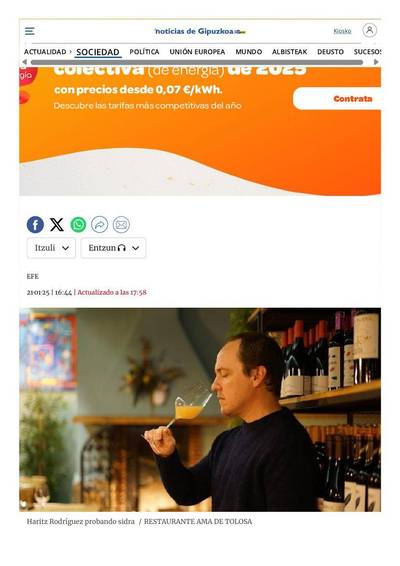Expand the Entzun audio dropdown
The image size is (400, 566).
click(113, 248)
